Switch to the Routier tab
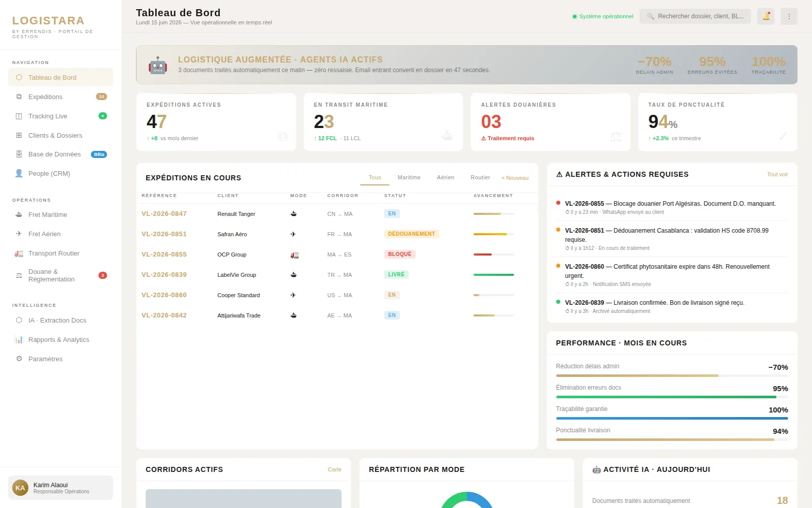812x508 pixels. point(480,178)
